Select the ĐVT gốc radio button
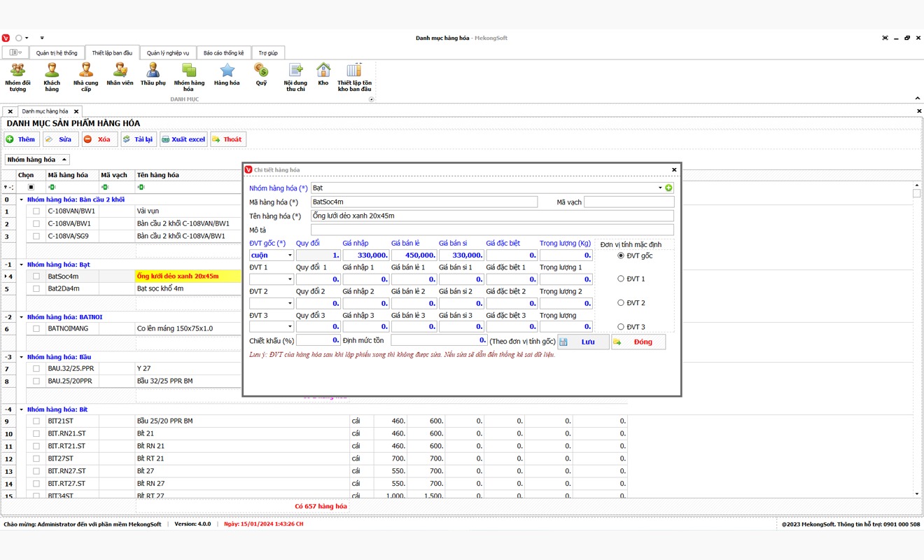This screenshot has height=560, width=924. pos(621,255)
